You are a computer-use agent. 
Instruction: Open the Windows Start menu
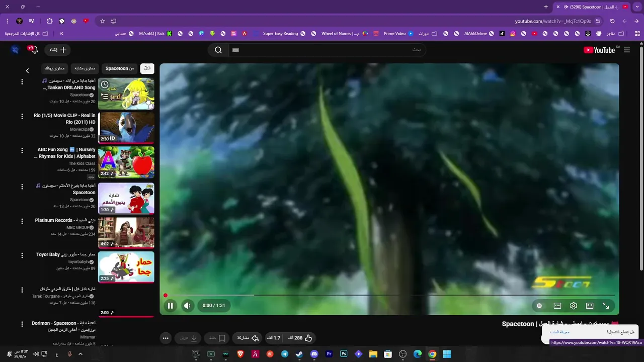(447, 354)
